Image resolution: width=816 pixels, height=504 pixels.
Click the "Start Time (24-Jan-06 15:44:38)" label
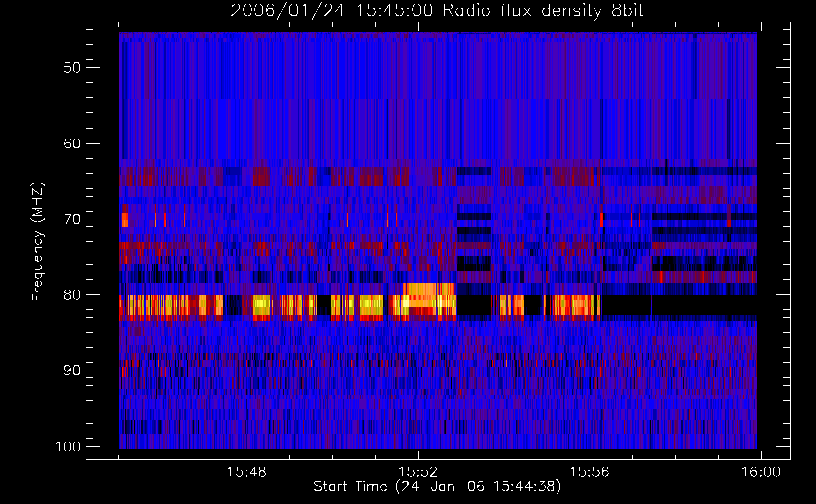(437, 487)
